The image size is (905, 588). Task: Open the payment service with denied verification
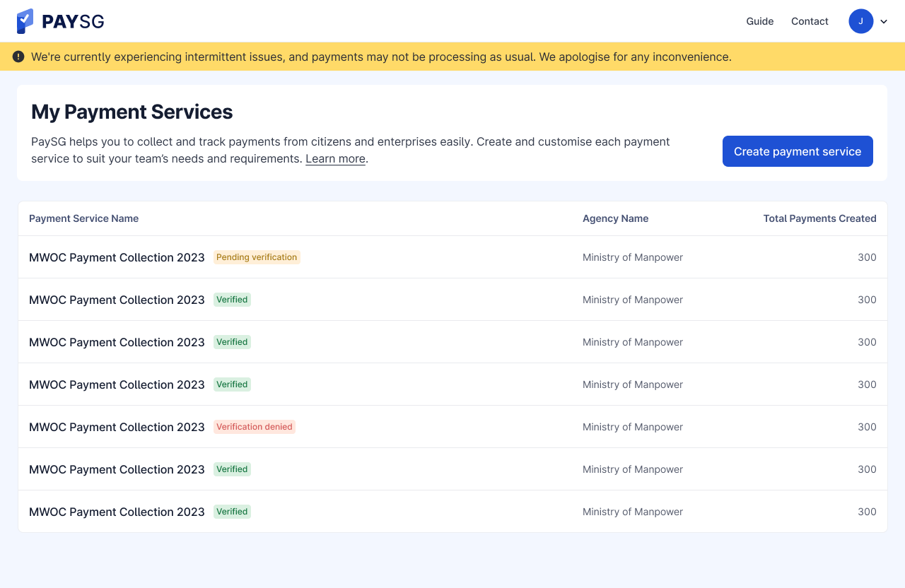(x=117, y=427)
